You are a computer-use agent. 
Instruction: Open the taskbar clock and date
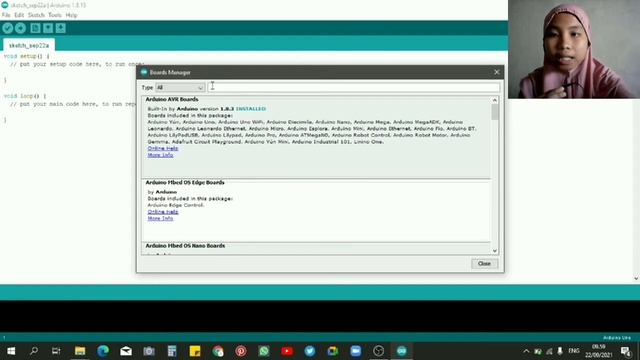(x=599, y=351)
